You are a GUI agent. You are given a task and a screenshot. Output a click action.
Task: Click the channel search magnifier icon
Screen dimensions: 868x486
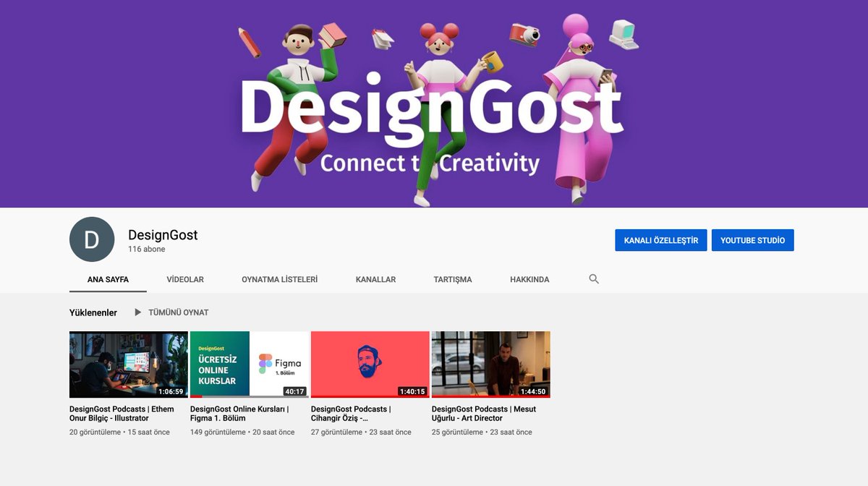click(594, 279)
